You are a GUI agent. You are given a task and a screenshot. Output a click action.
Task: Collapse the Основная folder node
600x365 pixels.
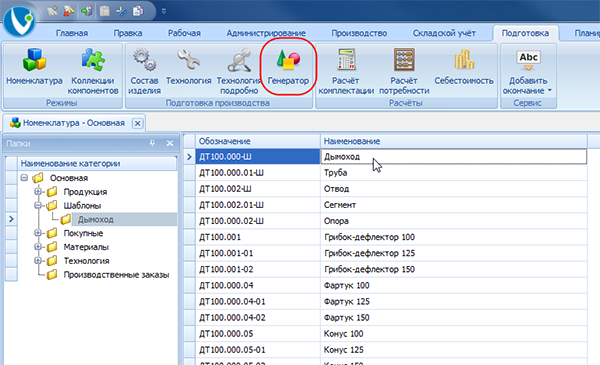[x=24, y=178]
